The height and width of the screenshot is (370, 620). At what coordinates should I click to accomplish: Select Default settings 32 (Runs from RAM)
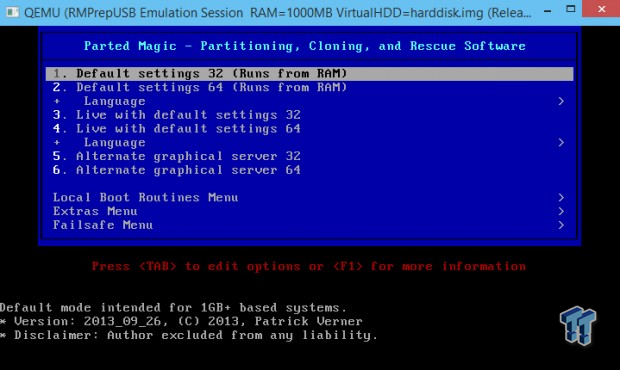point(310,74)
